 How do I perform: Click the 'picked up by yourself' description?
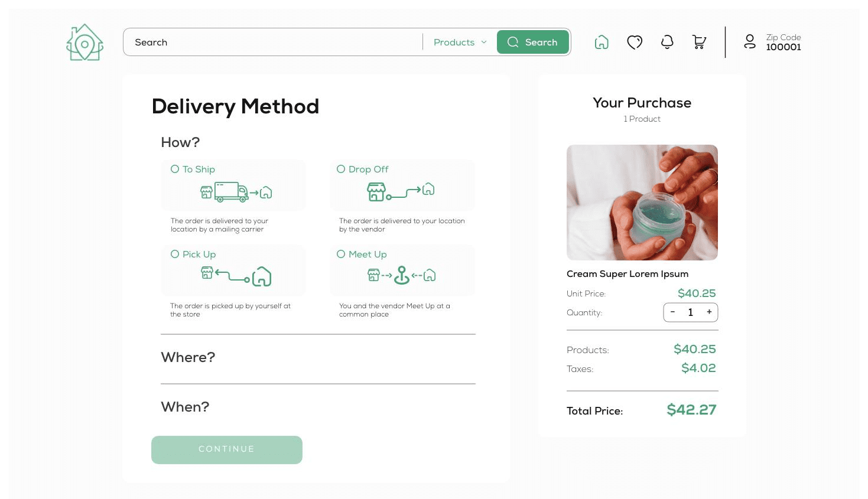[230, 310]
